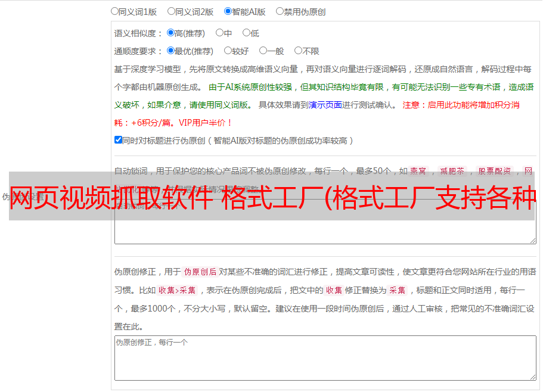Set 通顺度要求 to 最优(推荐)
The image size is (543, 392).
pos(171,51)
